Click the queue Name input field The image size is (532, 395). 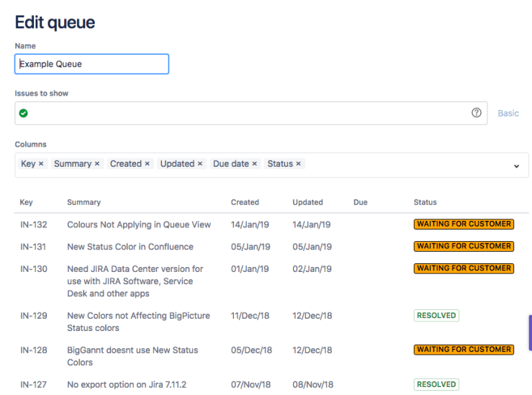click(x=91, y=64)
